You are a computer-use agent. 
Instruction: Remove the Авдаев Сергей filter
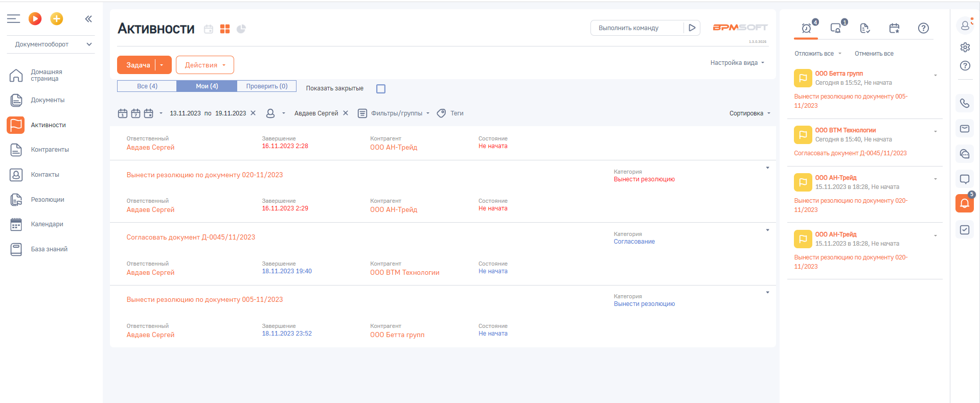click(346, 113)
